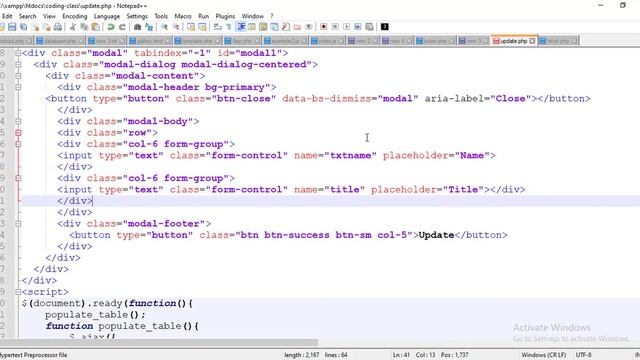The height and width of the screenshot is (360, 640).
Task: Click the Copy toolbar icon
Action: (84, 27)
